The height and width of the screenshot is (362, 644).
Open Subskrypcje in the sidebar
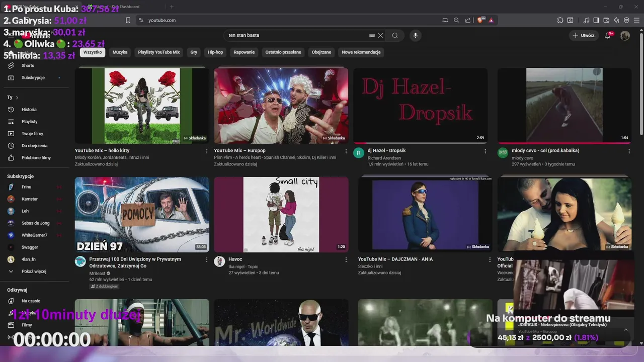pyautogui.click(x=33, y=77)
